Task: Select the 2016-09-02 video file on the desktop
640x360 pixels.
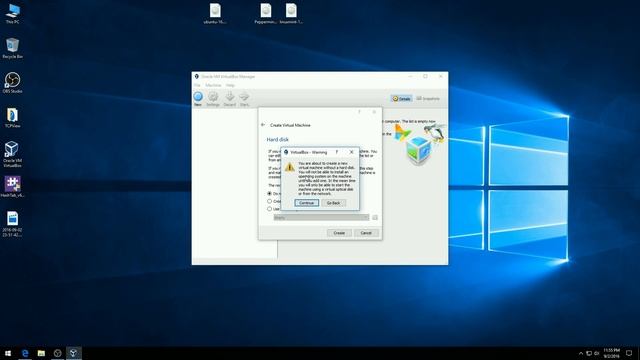Action: coord(12,224)
